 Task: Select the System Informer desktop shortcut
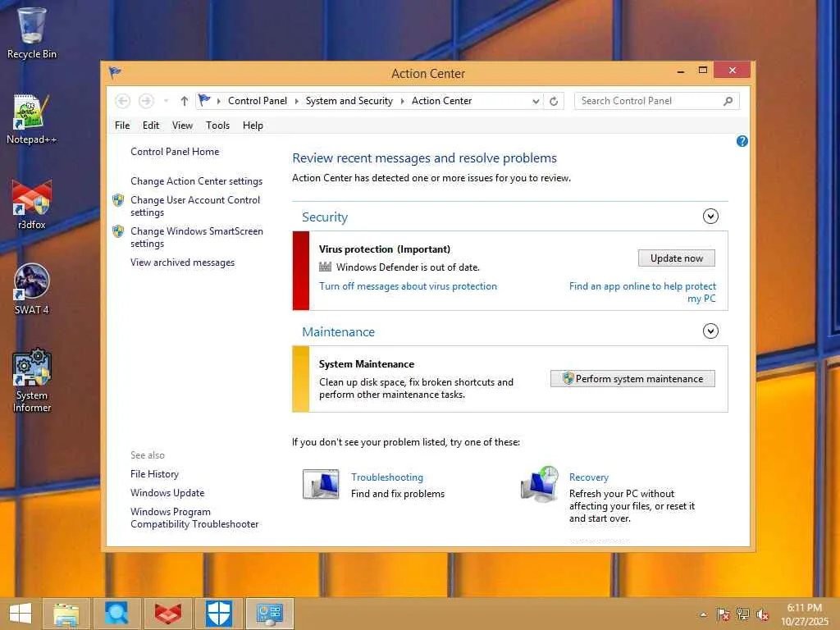click(x=32, y=381)
